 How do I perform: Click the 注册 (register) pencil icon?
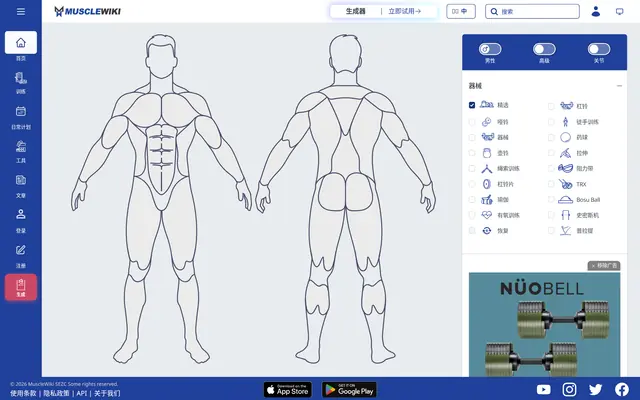[21, 250]
